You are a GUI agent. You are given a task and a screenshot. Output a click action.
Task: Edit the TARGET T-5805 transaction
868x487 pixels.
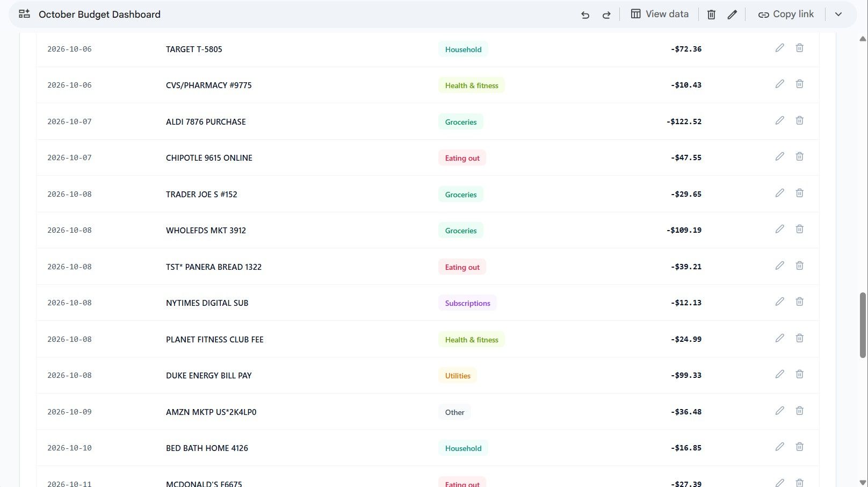tap(780, 48)
